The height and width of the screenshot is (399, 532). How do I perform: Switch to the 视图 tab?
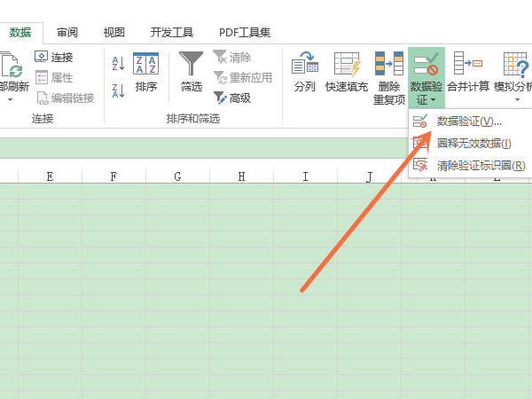(x=114, y=33)
